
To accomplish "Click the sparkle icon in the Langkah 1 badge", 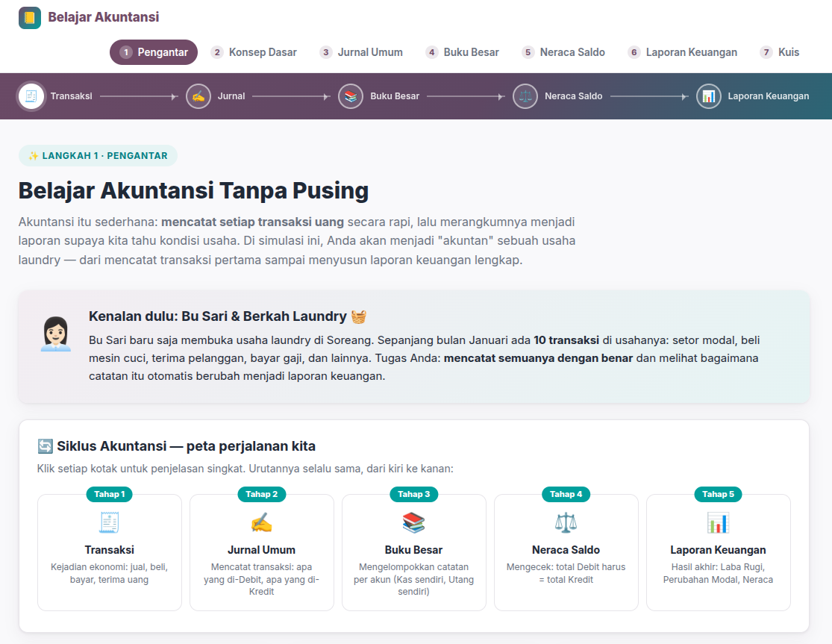I will pos(34,156).
